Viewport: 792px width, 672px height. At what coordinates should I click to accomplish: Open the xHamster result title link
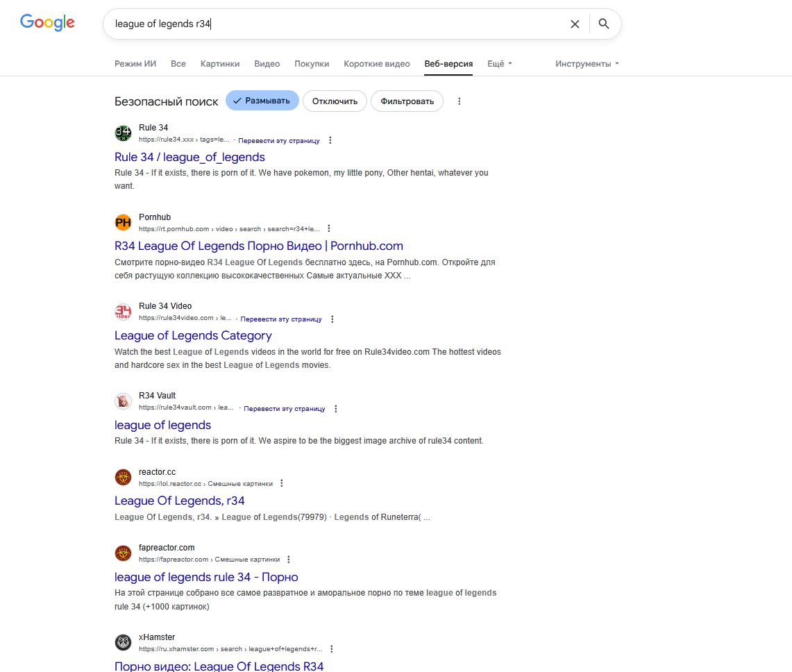click(x=219, y=666)
